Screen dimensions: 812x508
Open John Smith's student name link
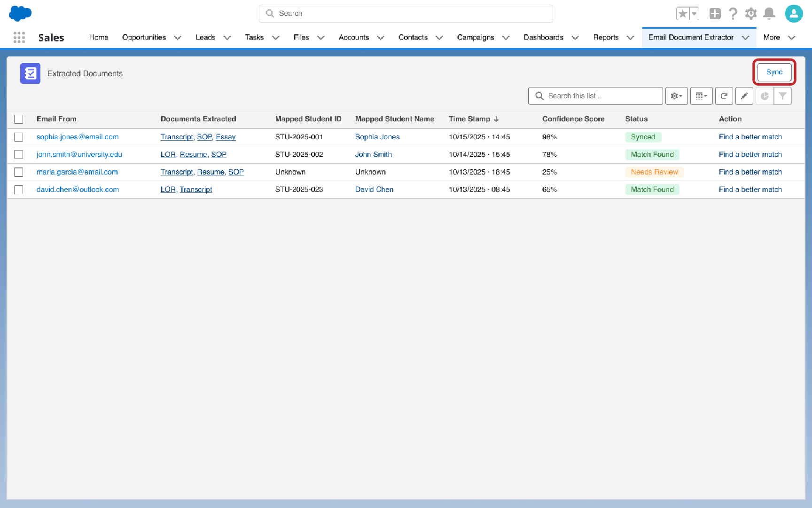[x=373, y=154]
